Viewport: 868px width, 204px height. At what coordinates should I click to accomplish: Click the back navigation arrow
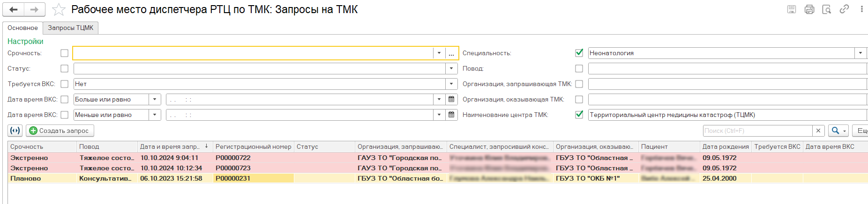point(14,9)
